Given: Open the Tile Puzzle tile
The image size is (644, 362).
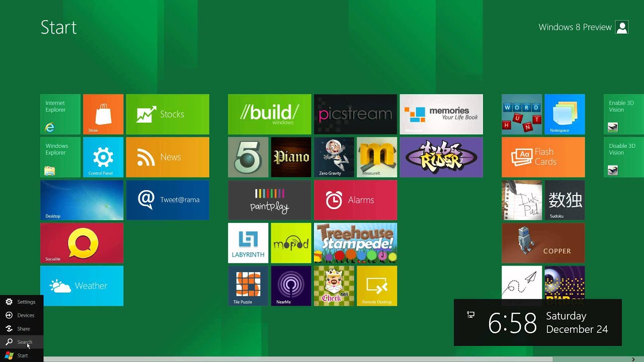Looking at the screenshot, I should click(x=248, y=286).
